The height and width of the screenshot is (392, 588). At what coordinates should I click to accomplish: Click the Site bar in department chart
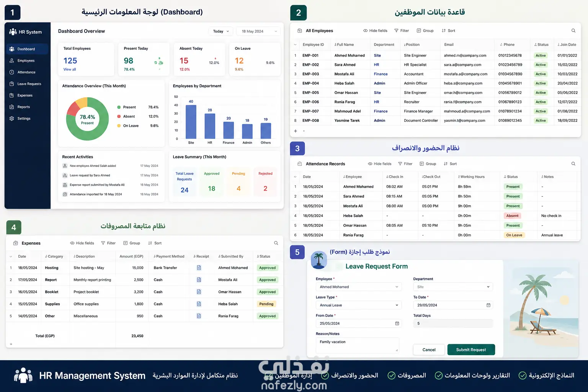[x=191, y=122]
